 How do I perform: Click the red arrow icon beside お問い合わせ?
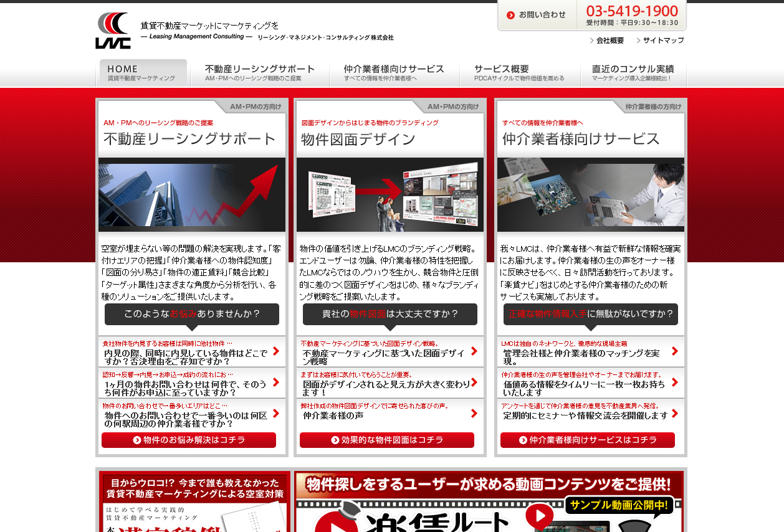[510, 15]
